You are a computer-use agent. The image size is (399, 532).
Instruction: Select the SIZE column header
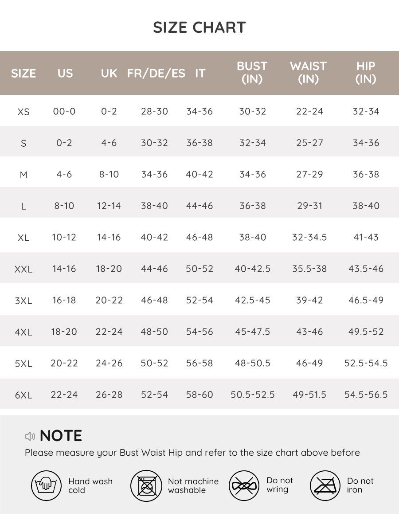23,73
